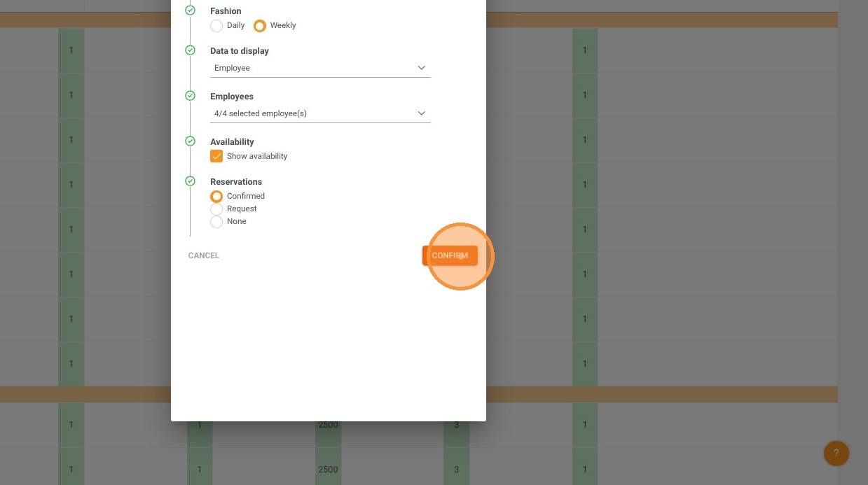Image resolution: width=868 pixels, height=485 pixels.
Task: Select the Weekly fashion radio button
Action: click(260, 26)
